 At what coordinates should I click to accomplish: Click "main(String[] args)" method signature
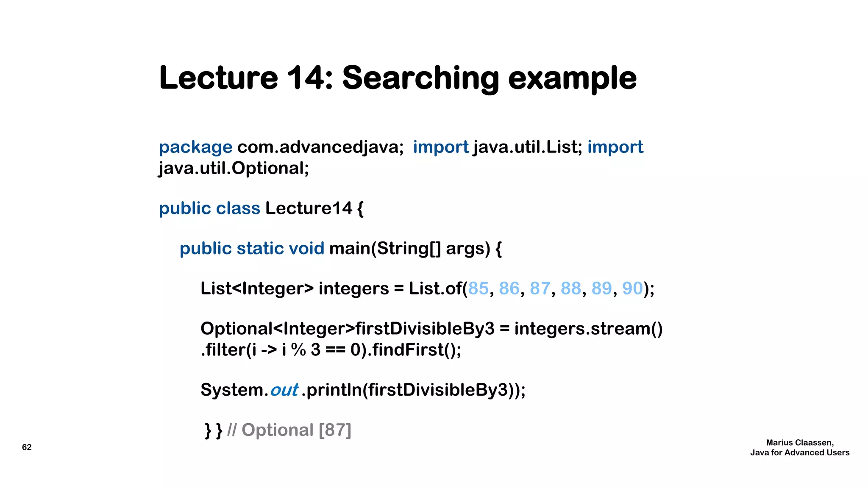pos(409,249)
